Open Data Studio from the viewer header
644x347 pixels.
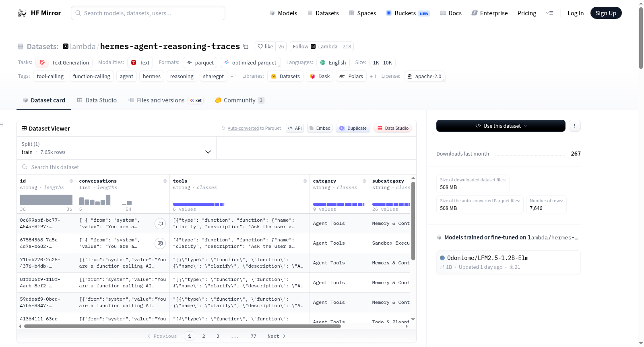click(393, 128)
